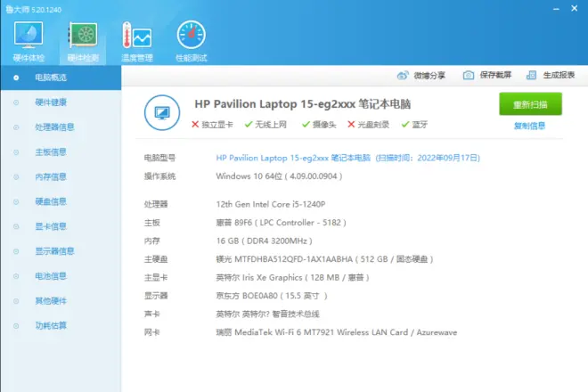Click the 复制信息 copy info link
588x392 pixels.
click(529, 126)
